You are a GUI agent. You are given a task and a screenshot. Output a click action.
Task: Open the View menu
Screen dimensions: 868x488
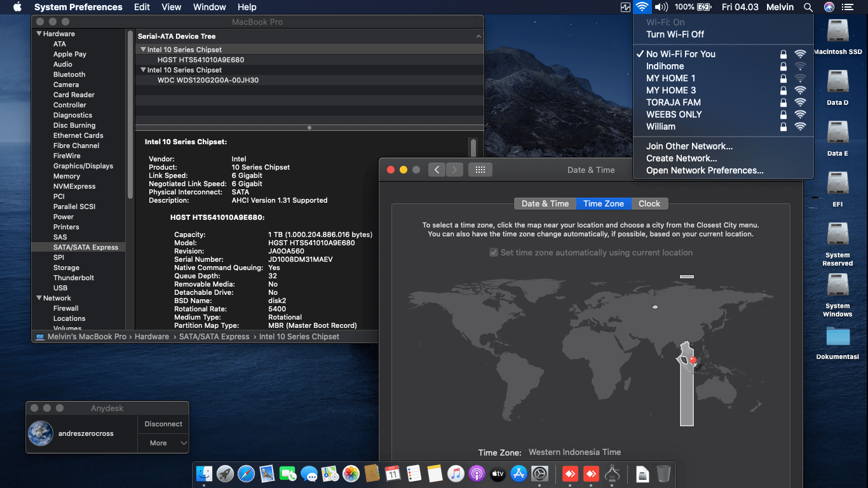(172, 7)
